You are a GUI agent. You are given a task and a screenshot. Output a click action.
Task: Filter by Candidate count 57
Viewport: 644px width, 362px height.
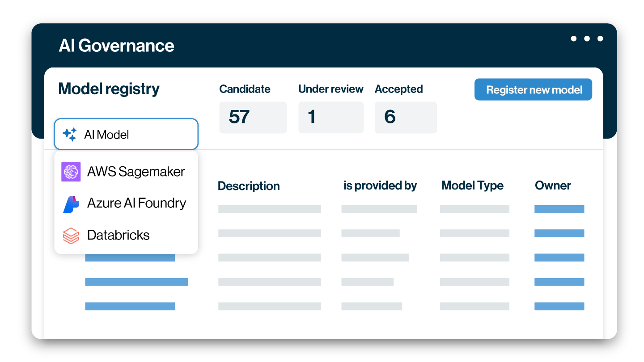pos(253,117)
